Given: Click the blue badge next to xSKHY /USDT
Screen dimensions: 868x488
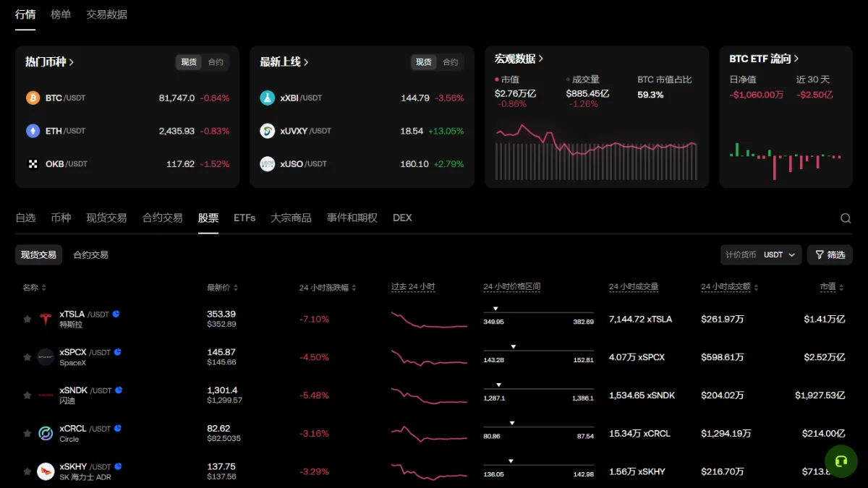Looking at the screenshot, I should point(118,466).
